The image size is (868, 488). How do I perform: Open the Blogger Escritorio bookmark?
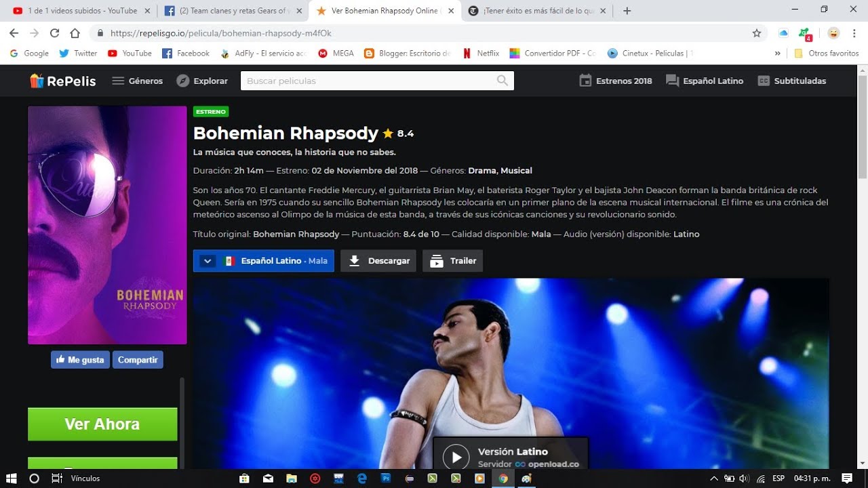click(408, 53)
